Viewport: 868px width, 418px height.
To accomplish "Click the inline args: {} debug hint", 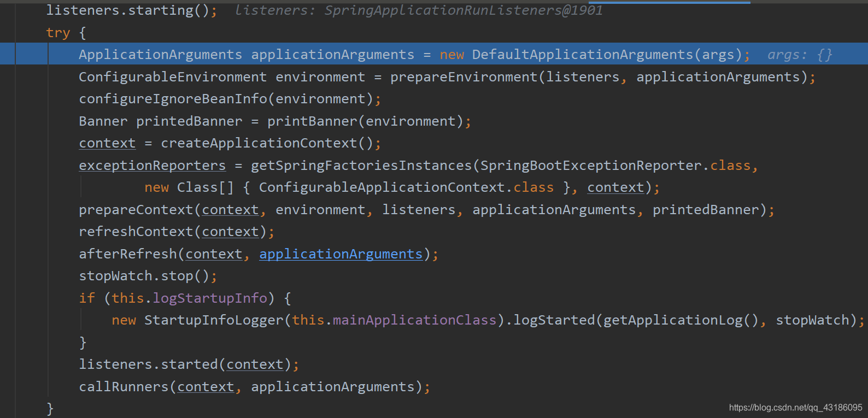I will tap(800, 55).
